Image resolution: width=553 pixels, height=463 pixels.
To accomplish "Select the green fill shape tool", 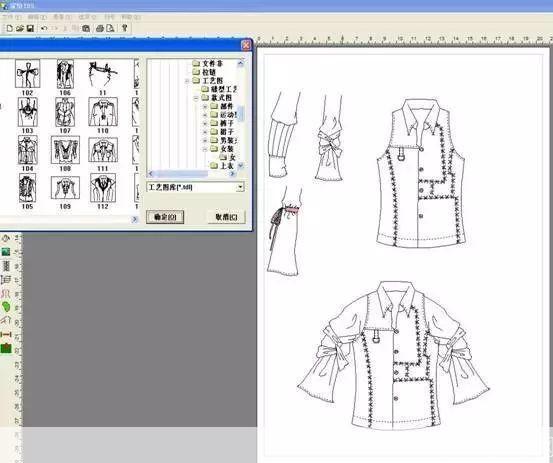I will [6, 307].
